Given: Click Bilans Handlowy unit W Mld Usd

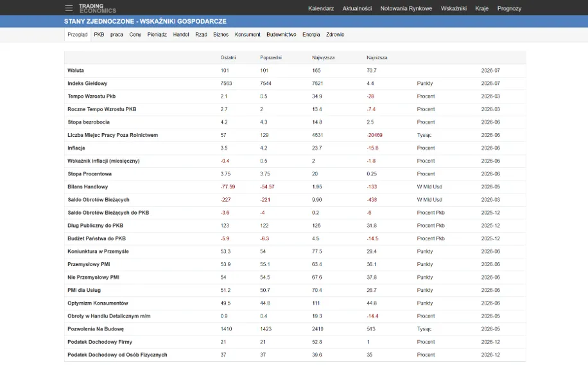Looking at the screenshot, I should click(429, 186).
